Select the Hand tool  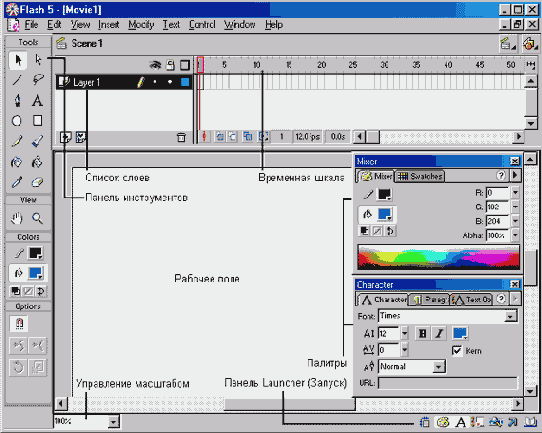tap(17, 218)
